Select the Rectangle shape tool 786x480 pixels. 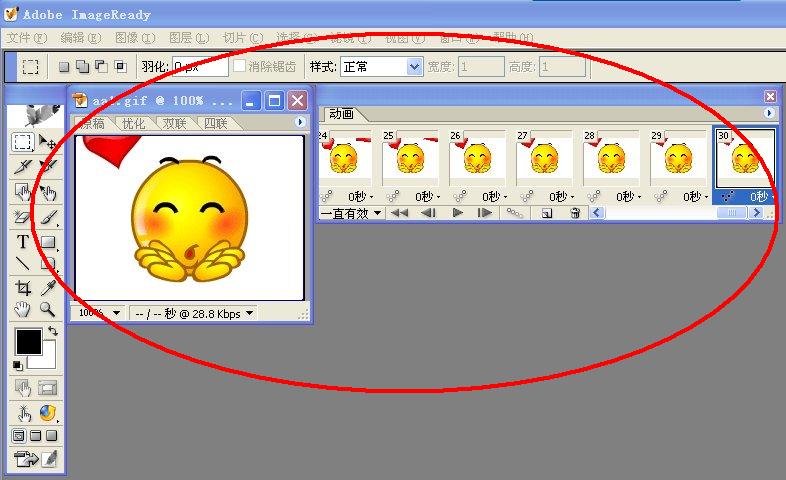click(x=48, y=242)
